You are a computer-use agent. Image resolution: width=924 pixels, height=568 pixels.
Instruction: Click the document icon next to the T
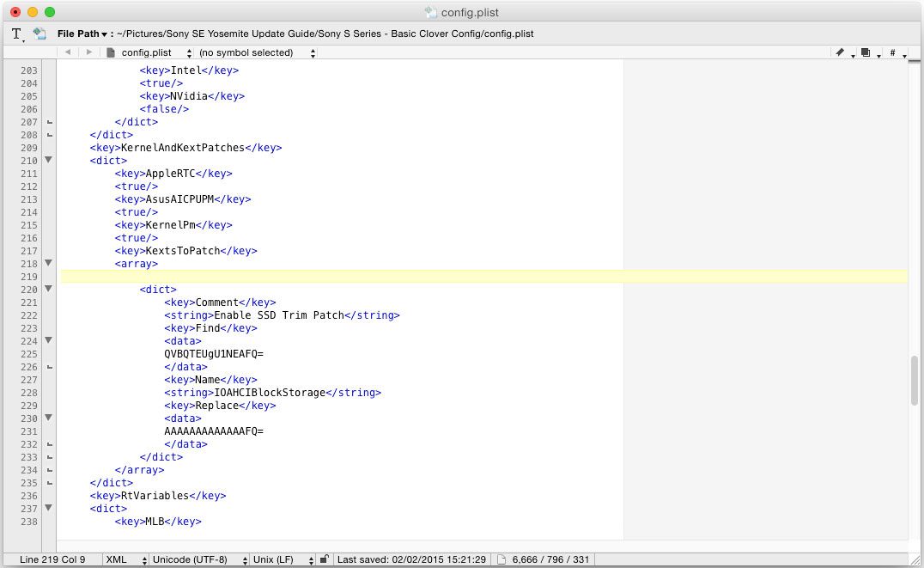(x=38, y=33)
